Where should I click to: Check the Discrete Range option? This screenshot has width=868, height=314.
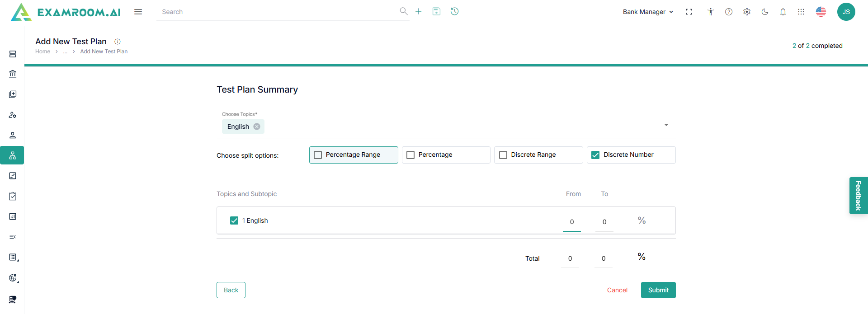(x=503, y=155)
